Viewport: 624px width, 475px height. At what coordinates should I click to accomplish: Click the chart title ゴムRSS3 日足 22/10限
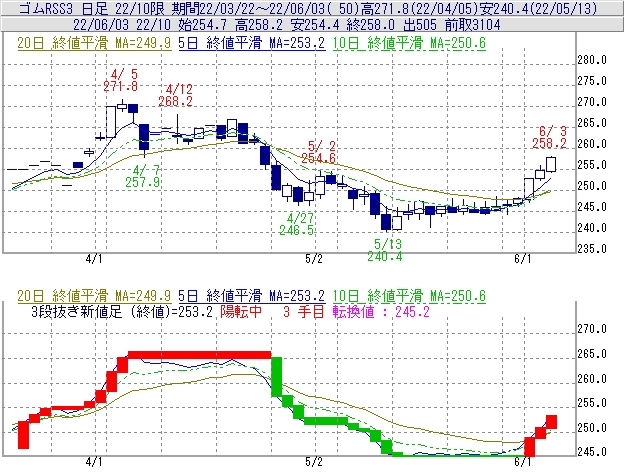(93, 8)
